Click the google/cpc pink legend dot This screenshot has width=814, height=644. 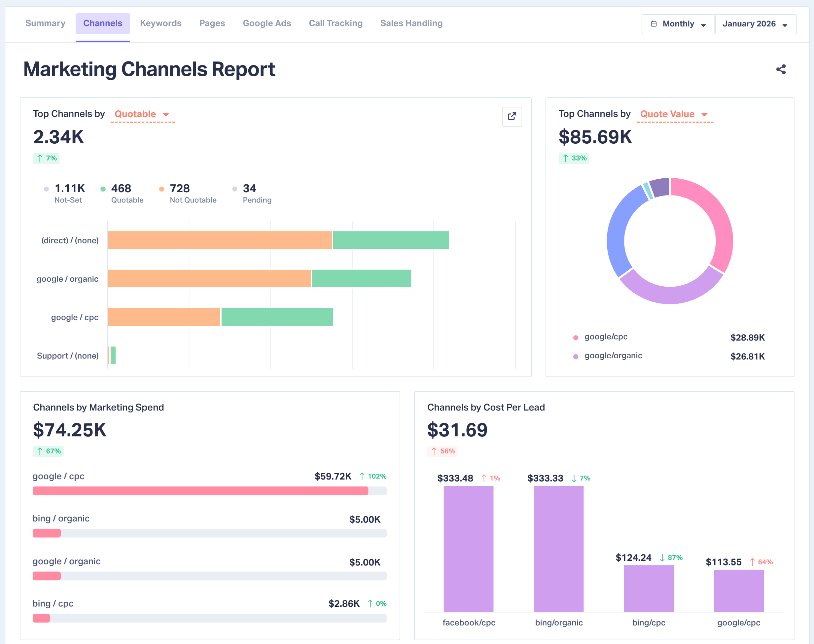point(575,338)
